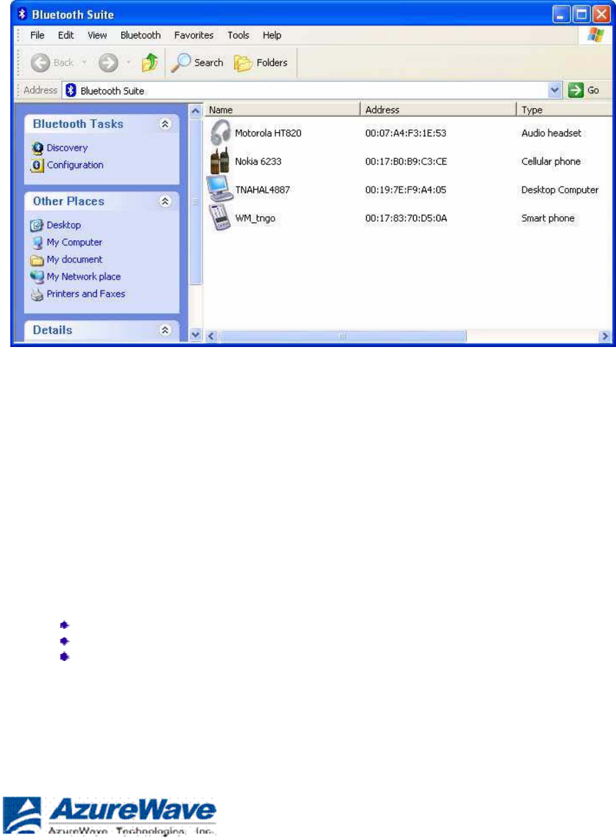This screenshot has width=616, height=840.
Task: Select the Nokia 6233 phone icon
Action: coord(220,161)
